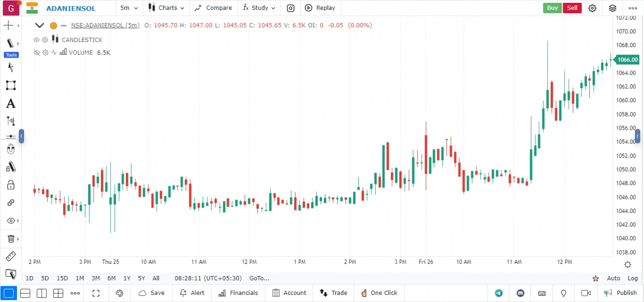Click the green Buy button
Image resolution: width=644 pixels, height=302 pixels.
552,8
